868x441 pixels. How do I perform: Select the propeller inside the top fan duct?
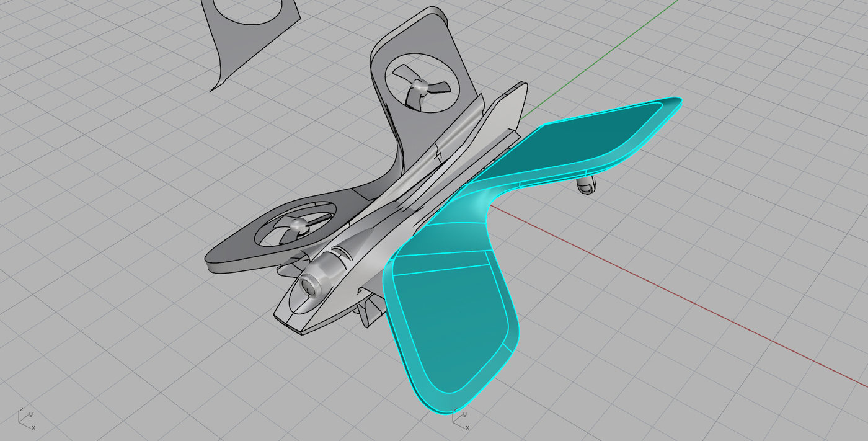(418, 87)
